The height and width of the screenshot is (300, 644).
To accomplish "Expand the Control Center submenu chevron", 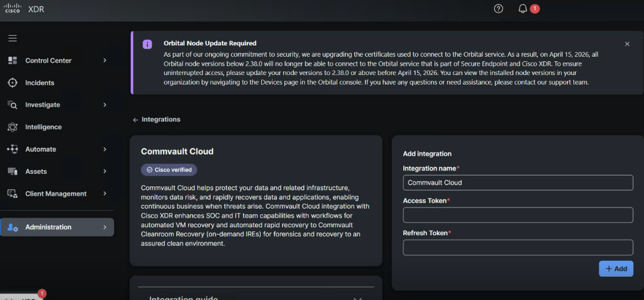I will point(104,60).
